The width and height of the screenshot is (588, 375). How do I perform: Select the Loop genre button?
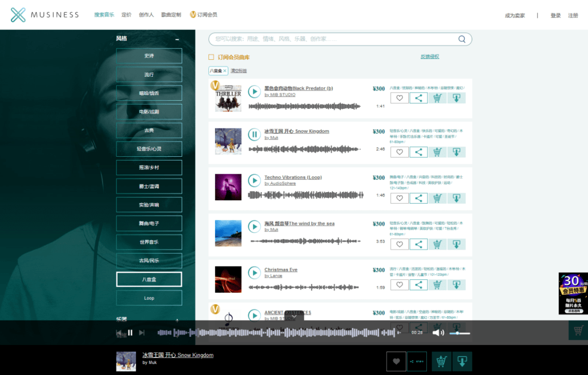(149, 298)
